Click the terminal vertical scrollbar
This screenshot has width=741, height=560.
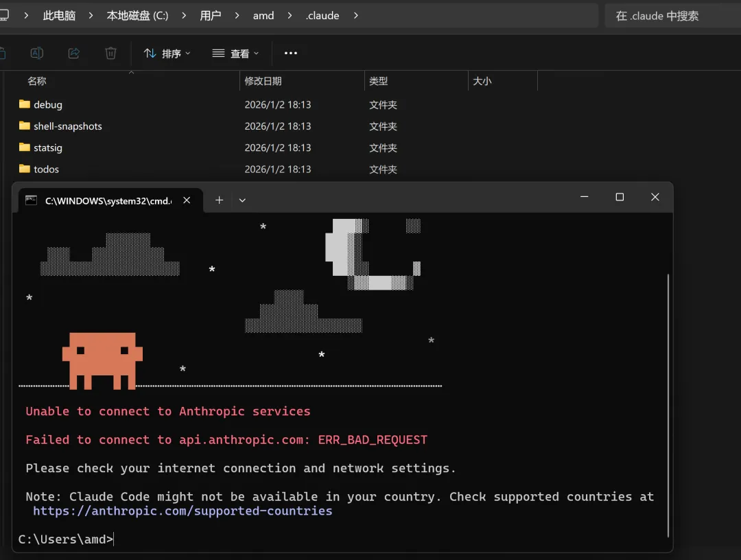(x=668, y=405)
